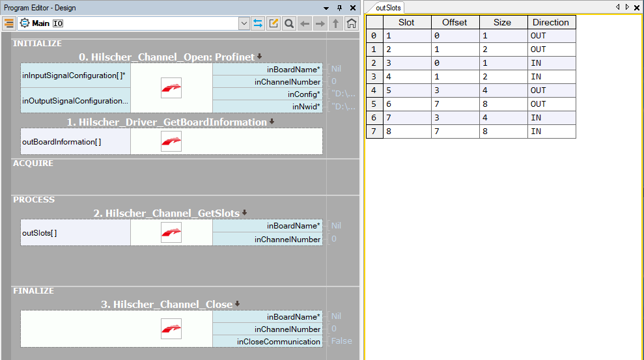This screenshot has width=644, height=360.
Task: Pin the Program Editor panel
Action: [x=339, y=7]
